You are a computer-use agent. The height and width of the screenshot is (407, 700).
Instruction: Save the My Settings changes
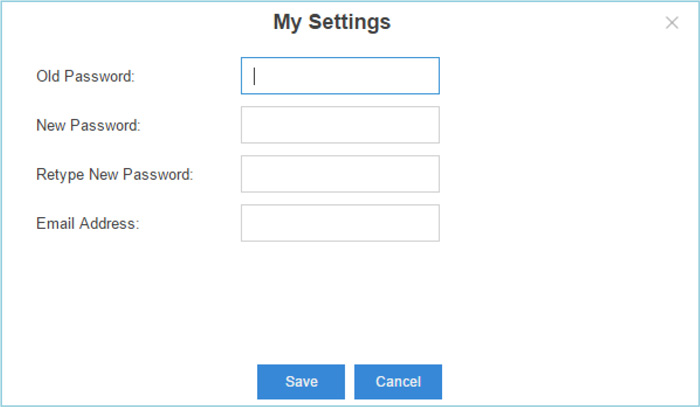point(301,382)
